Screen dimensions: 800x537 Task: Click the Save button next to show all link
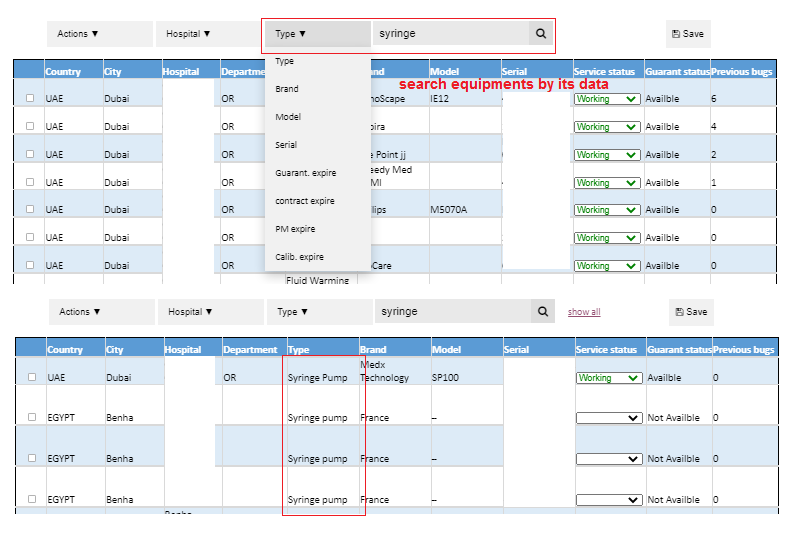tap(690, 312)
